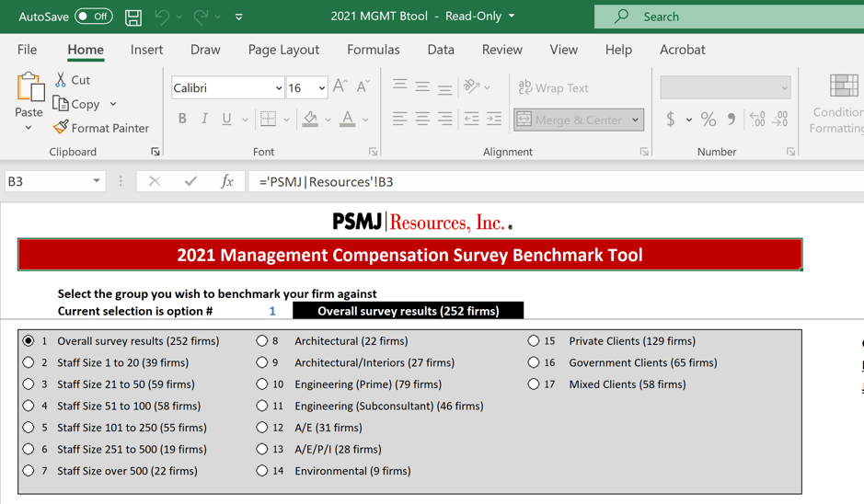This screenshot has height=504, width=864.
Task: Toggle Bold formatting
Action: coord(182,119)
